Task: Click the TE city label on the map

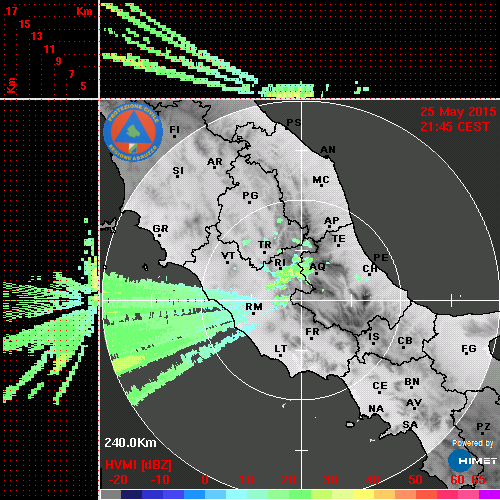Action: click(x=339, y=239)
